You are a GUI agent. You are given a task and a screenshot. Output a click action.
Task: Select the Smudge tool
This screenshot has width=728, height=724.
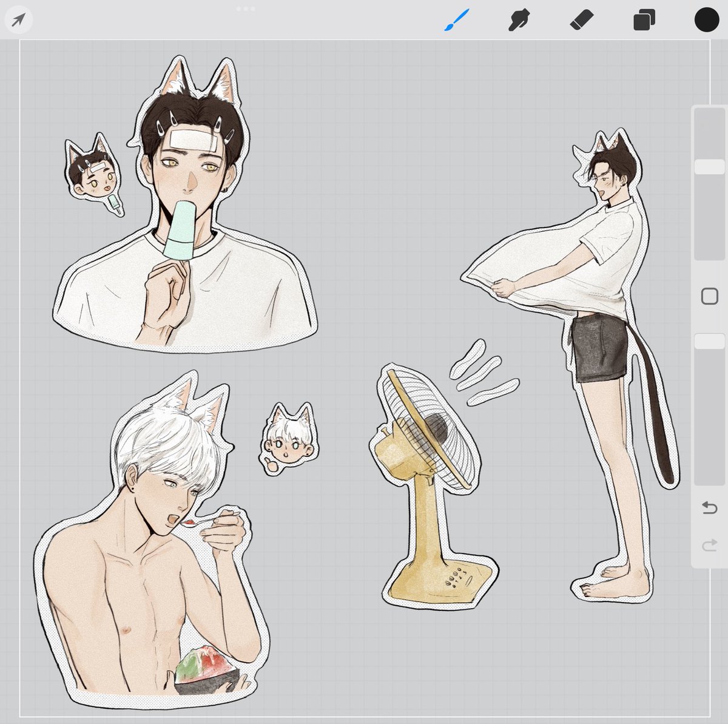click(519, 21)
